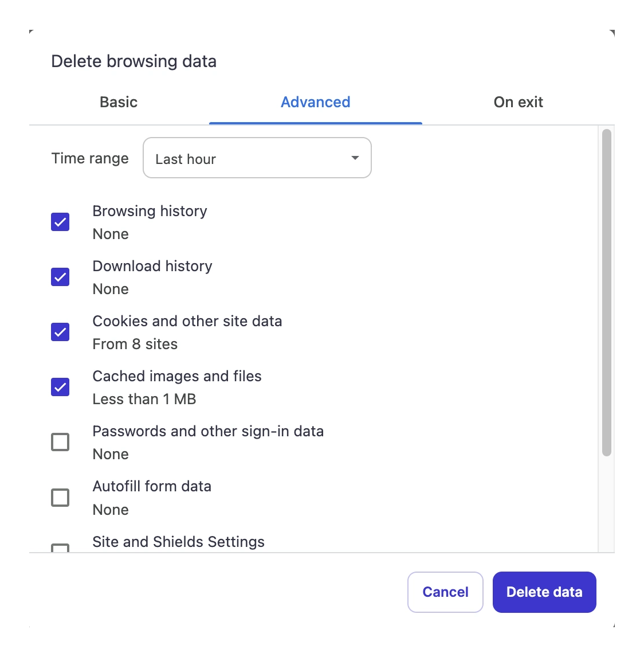The width and height of the screenshot is (644, 657).
Task: Uncheck the Browsing history checkbox
Action: 60,222
